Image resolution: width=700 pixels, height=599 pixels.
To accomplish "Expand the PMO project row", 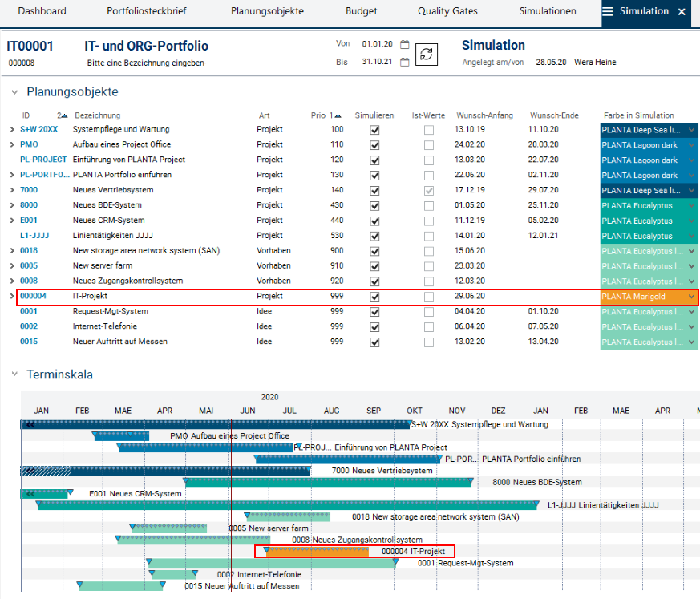I will pos(11,145).
